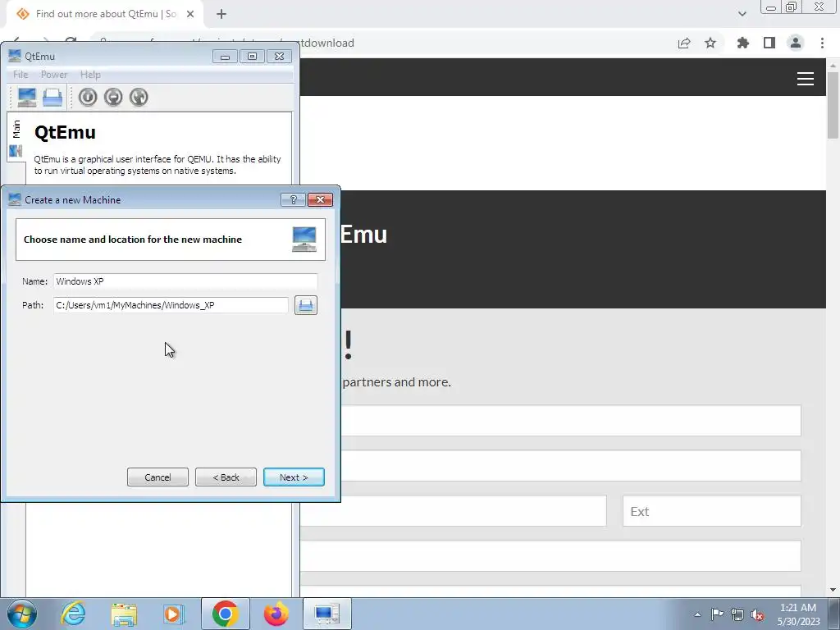Click the muted volume icon in the tray
The image size is (840, 630).
click(757, 615)
